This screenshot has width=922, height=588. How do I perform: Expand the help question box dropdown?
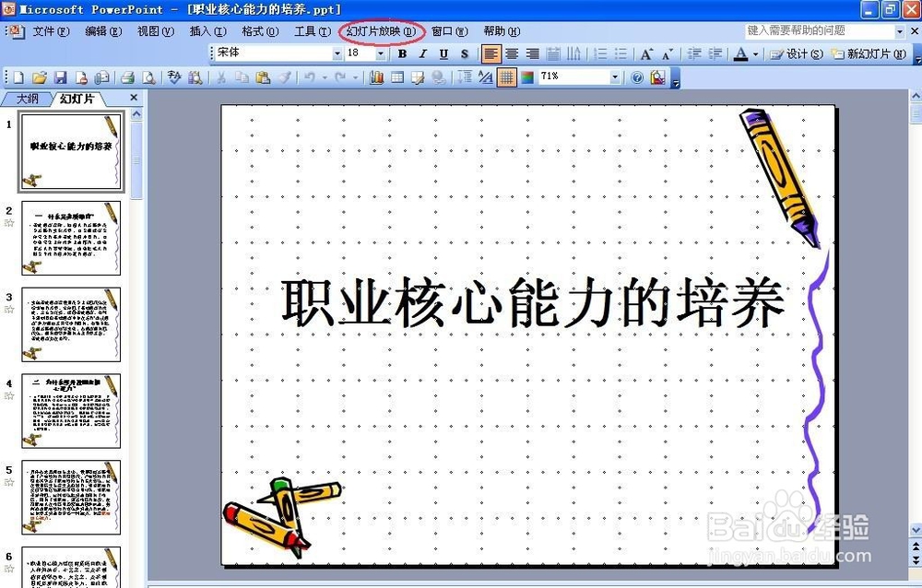(x=900, y=31)
